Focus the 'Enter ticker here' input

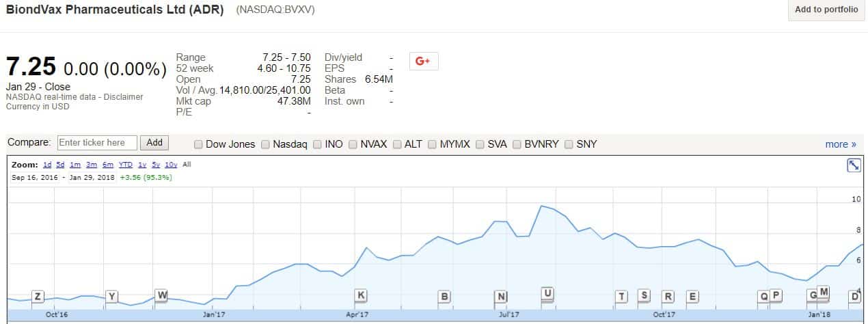[x=97, y=143]
